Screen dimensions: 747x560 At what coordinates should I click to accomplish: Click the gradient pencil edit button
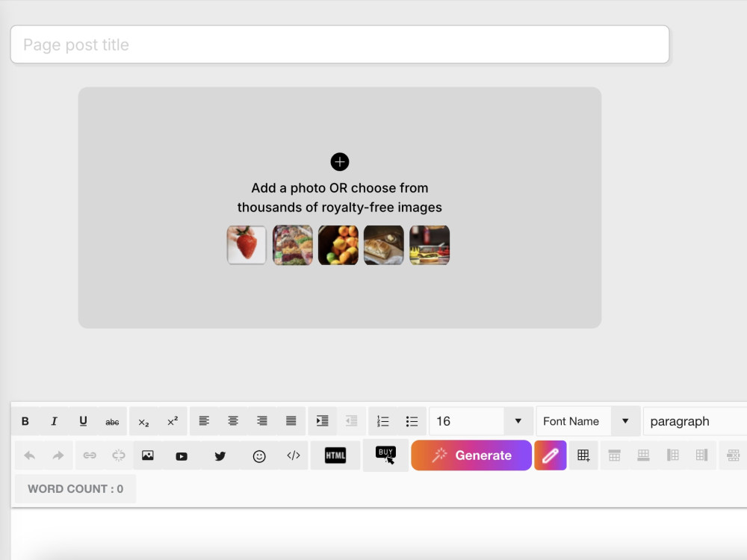(x=551, y=455)
